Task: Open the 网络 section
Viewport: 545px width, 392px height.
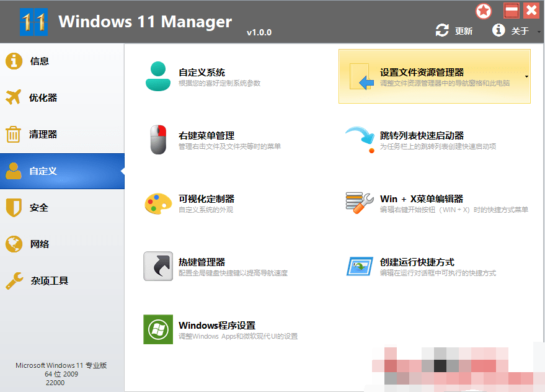Action: (x=62, y=244)
